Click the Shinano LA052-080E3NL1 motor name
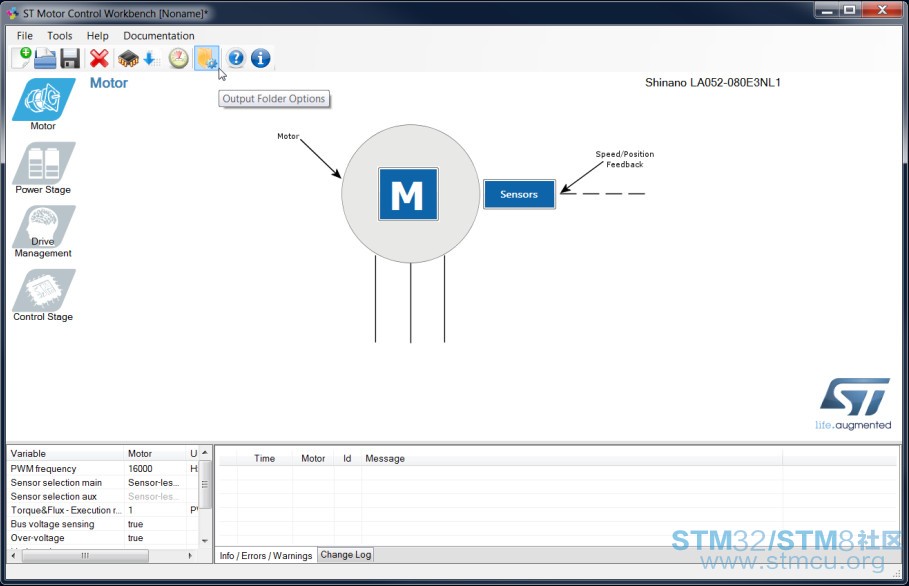This screenshot has height=586, width=909. point(713,82)
